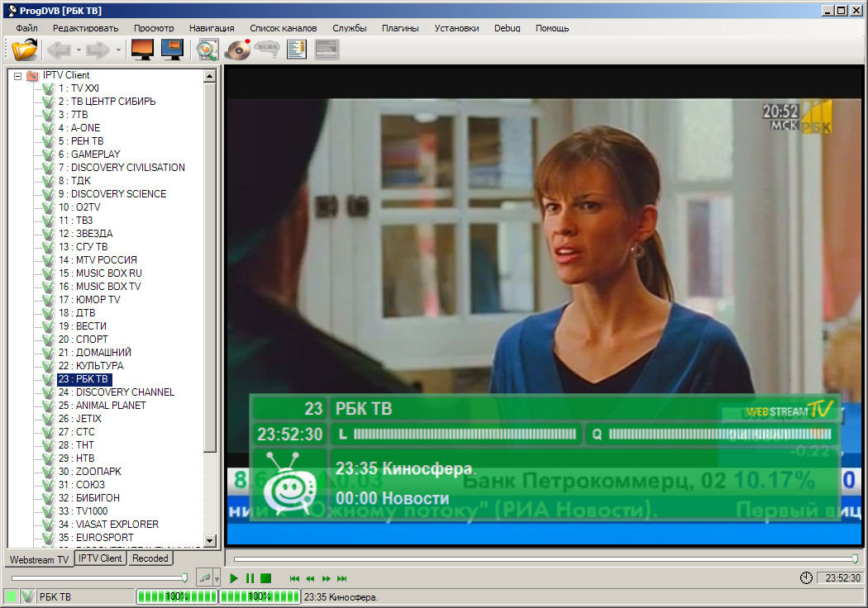Open the Помощь menu
Screen dimensions: 868x608
pos(552,28)
